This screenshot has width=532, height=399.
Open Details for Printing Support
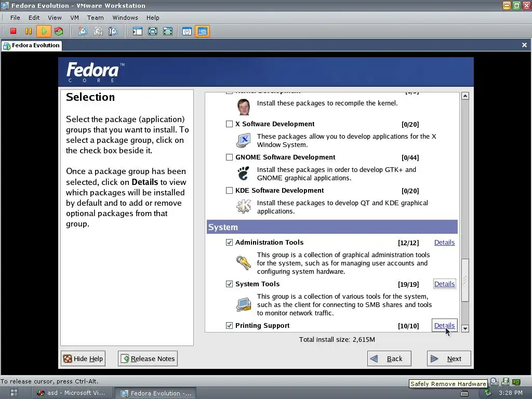(x=444, y=326)
